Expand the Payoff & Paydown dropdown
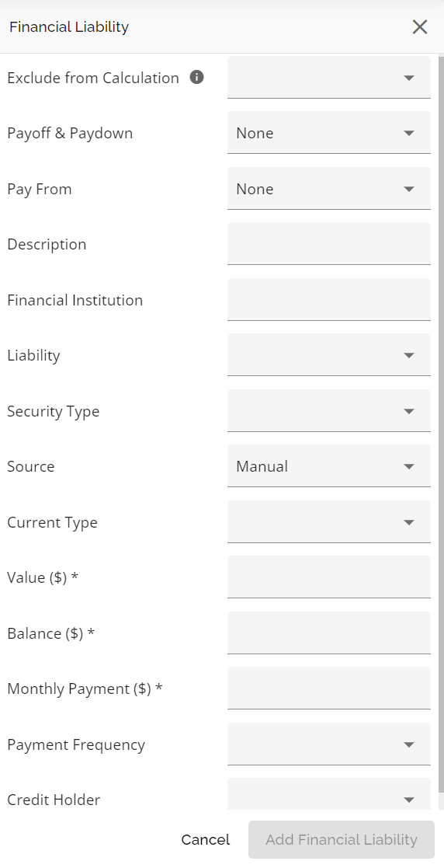The width and height of the screenshot is (444, 868). point(328,133)
